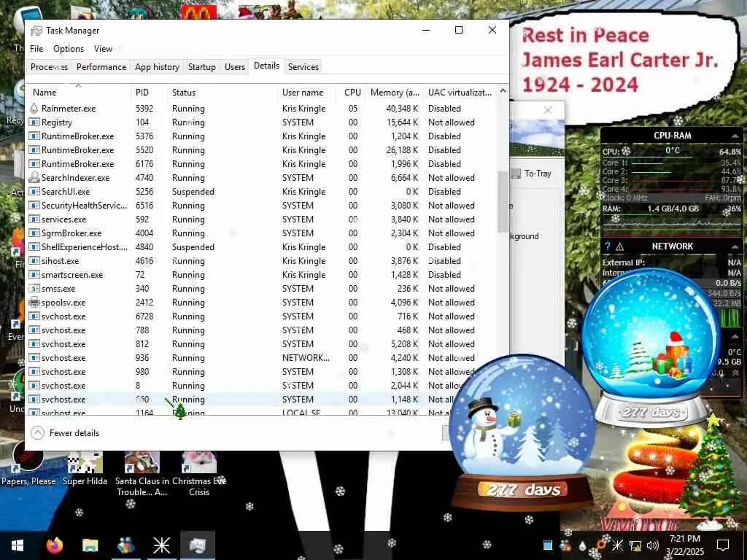Screen dimensions: 747x560
Task: Click the SearchIndexer.exe magnifier icon
Action: click(x=34, y=178)
